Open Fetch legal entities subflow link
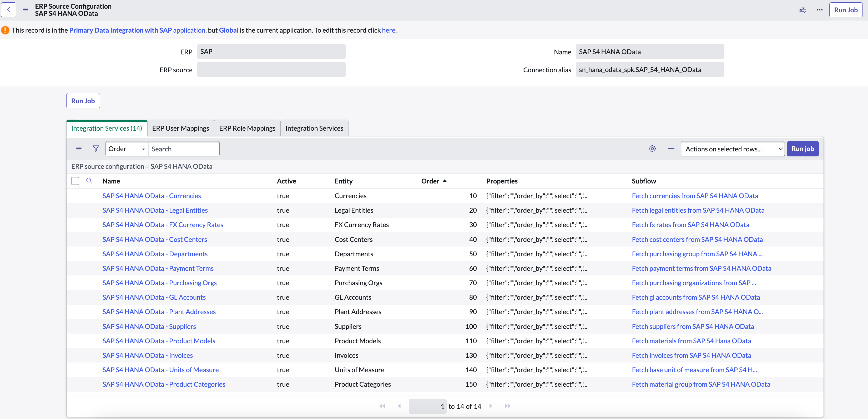Image resolution: width=868 pixels, height=419 pixels. click(698, 210)
